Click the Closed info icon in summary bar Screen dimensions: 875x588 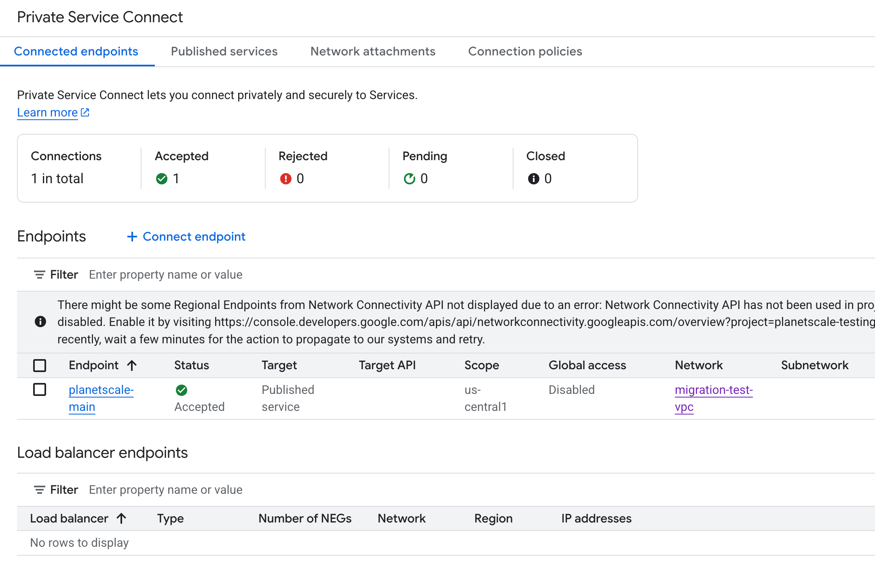pos(534,179)
